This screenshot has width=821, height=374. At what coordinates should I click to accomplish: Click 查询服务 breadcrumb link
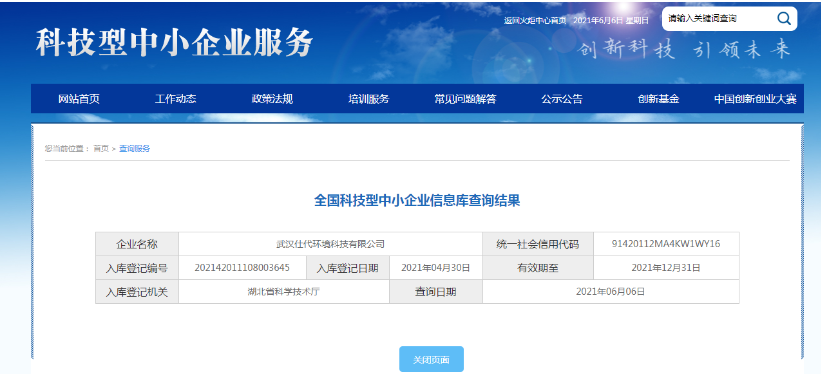pyautogui.click(x=135, y=149)
